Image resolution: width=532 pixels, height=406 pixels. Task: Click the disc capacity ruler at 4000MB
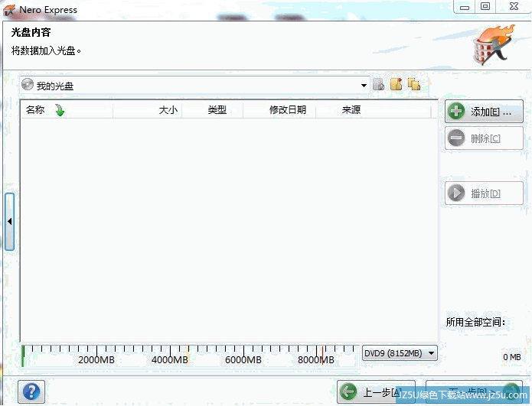(170, 359)
